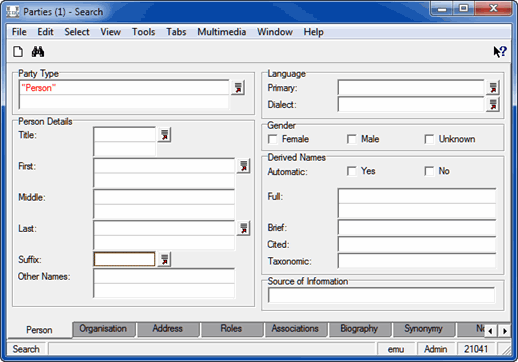
Task: Click the 21041 status bar value
Action: (476, 349)
